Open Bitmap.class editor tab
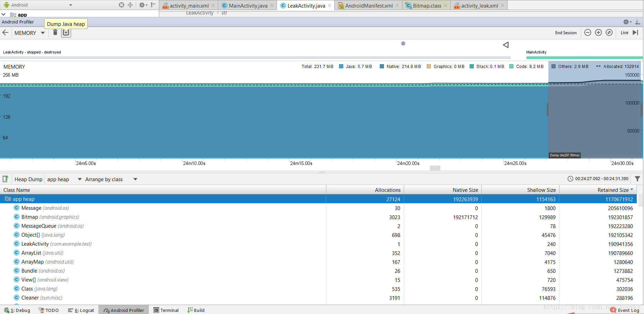The width and height of the screenshot is (644, 314). point(427,6)
